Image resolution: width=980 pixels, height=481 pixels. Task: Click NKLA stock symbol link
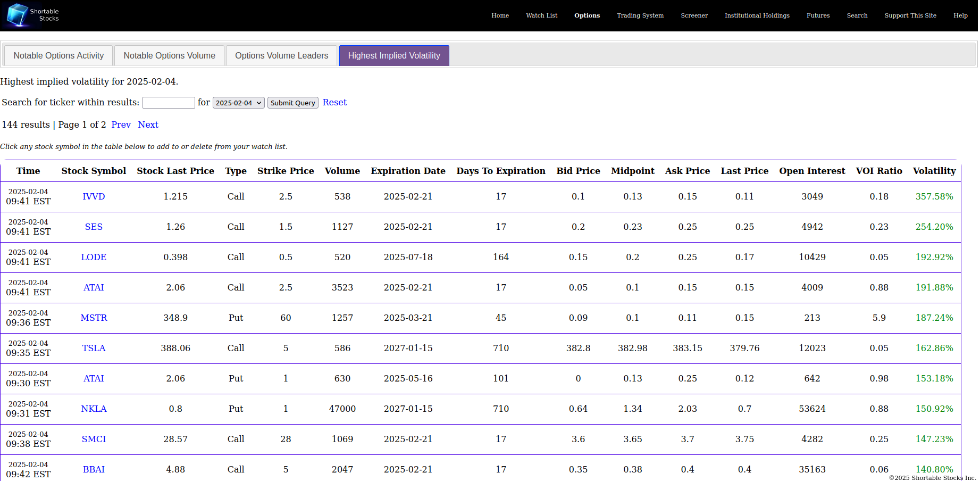pyautogui.click(x=94, y=409)
